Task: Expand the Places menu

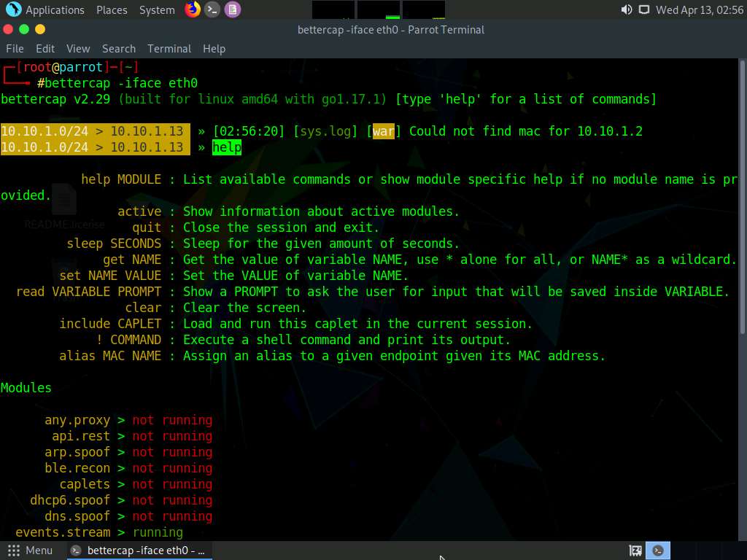Action: pyautogui.click(x=112, y=10)
